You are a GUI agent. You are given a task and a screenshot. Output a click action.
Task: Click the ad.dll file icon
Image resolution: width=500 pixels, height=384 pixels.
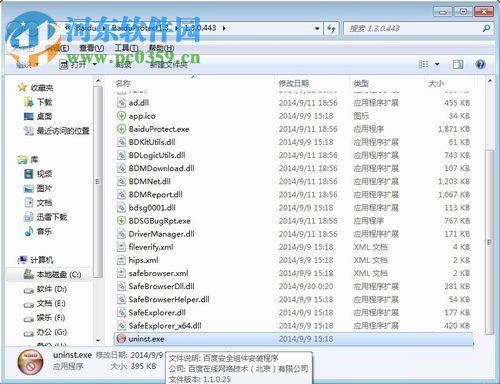point(121,103)
